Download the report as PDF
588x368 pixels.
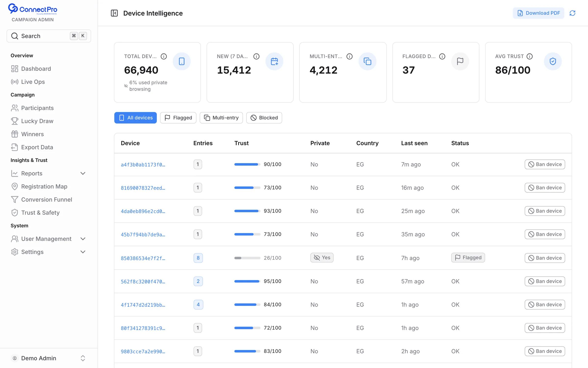(539, 13)
